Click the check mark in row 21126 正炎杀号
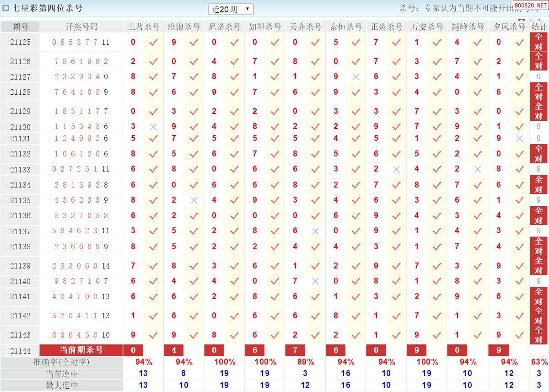Image resolution: width=549 pixels, height=392 pixels. point(396,61)
